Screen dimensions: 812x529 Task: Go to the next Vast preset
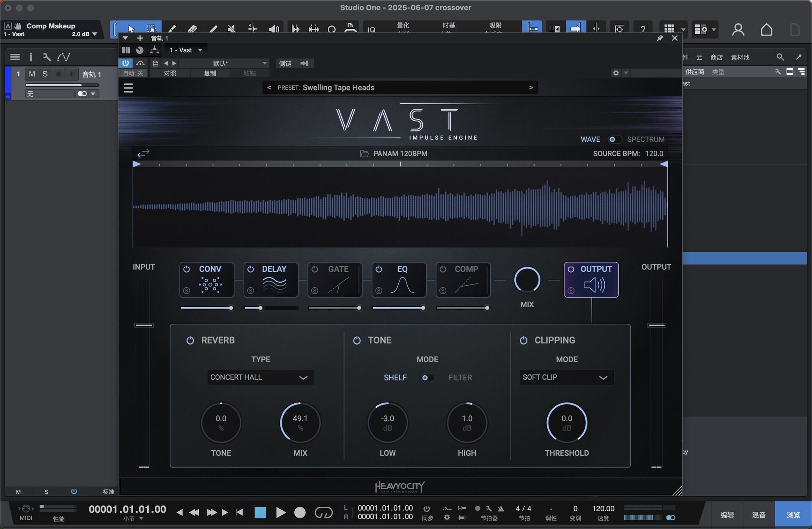coord(531,88)
